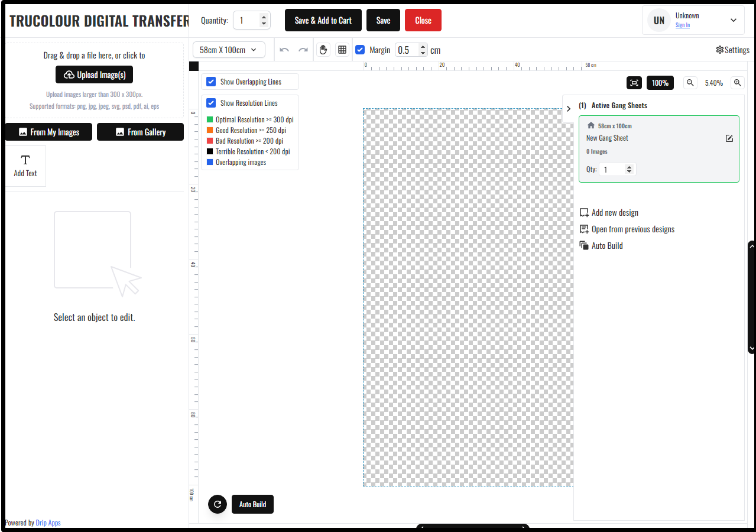This screenshot has width=756, height=532.
Task: Collapse the Active Gang Sheets panel
Action: 569,109
